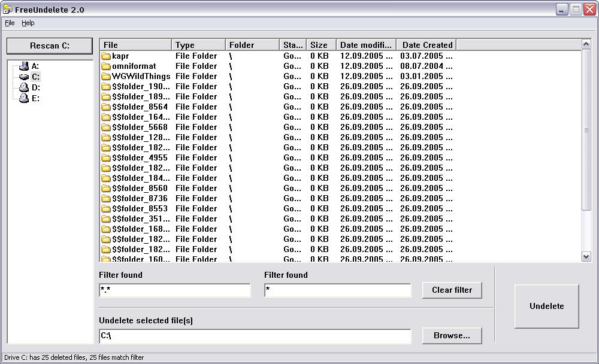Image resolution: width=599 pixels, height=364 pixels.
Task: Click the created date 03.01.2005
Action: (x=422, y=77)
